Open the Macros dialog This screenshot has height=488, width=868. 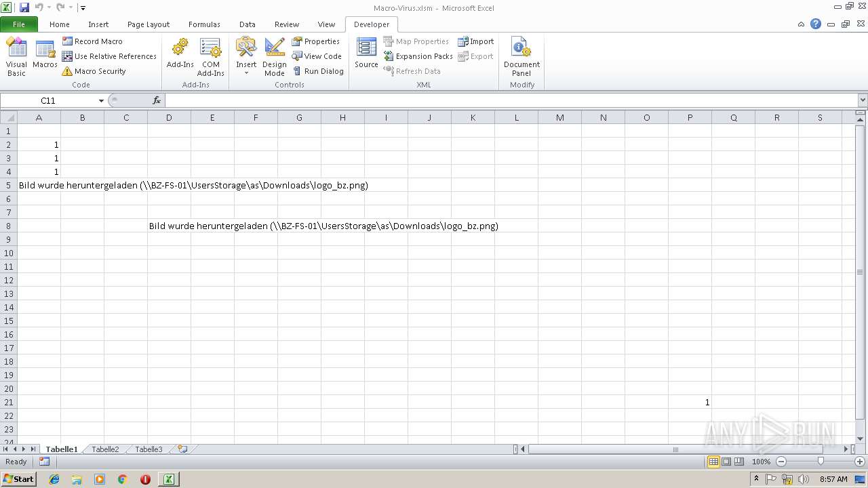(45, 54)
